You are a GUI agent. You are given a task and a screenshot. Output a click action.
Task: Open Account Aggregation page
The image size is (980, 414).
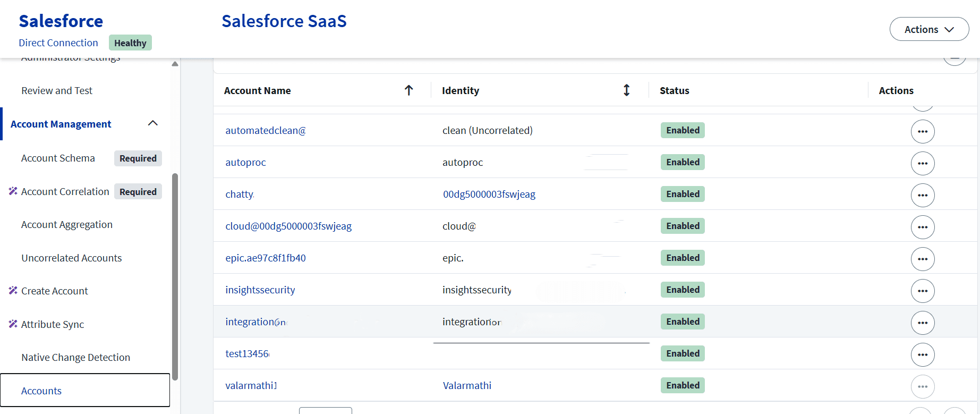[67, 225]
